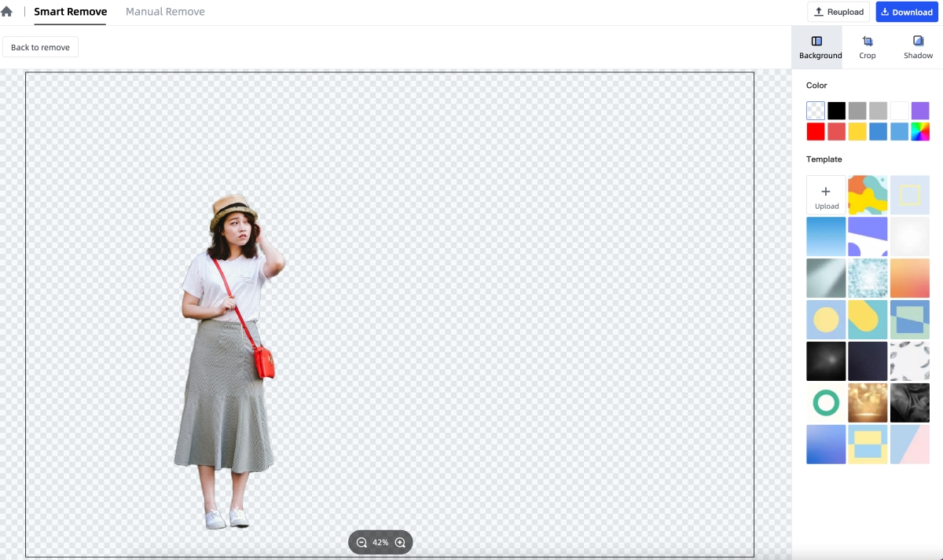This screenshot has height=560, width=943.
Task: Choose the bright red color swatch
Action: 816,132
